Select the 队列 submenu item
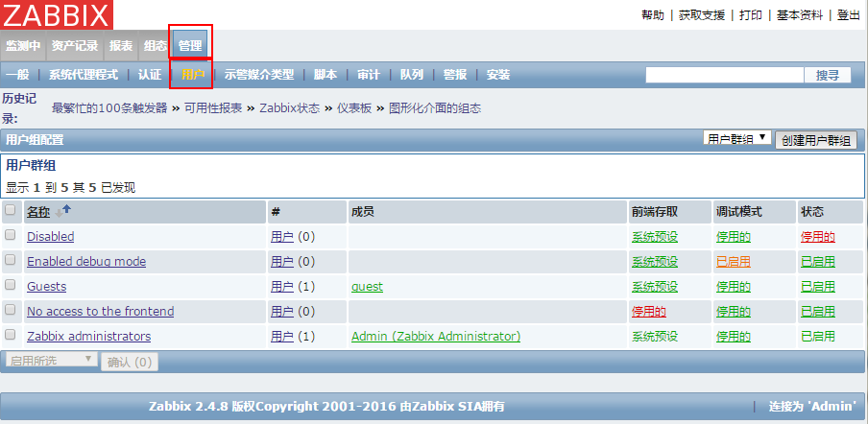The image size is (868, 424). (x=412, y=75)
